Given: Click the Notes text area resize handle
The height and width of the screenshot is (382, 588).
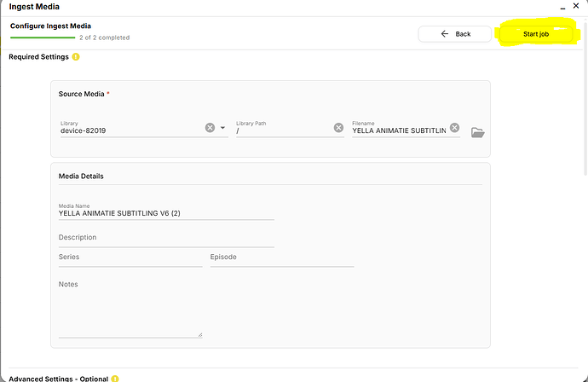Looking at the screenshot, I should pos(200,334).
